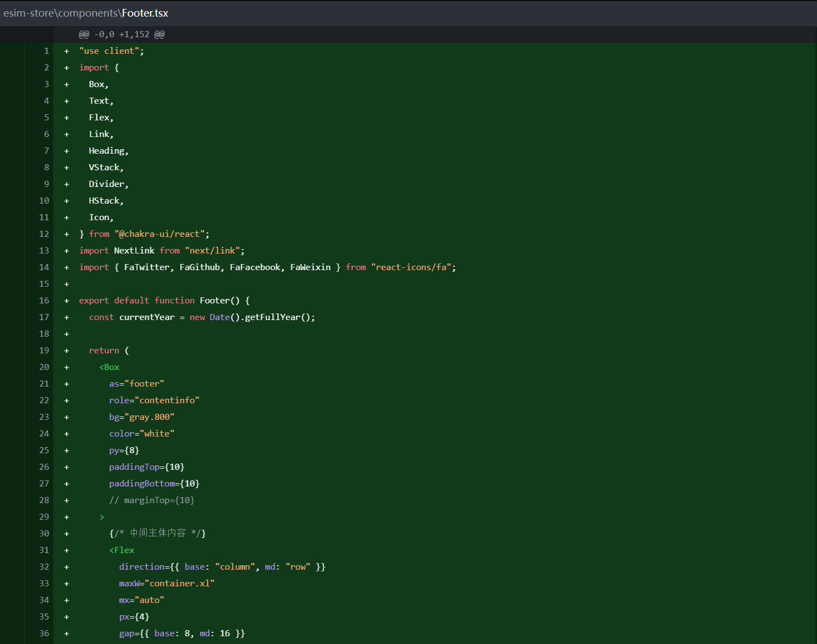Click the Footer() function name
This screenshot has height=644, width=817.
220,301
